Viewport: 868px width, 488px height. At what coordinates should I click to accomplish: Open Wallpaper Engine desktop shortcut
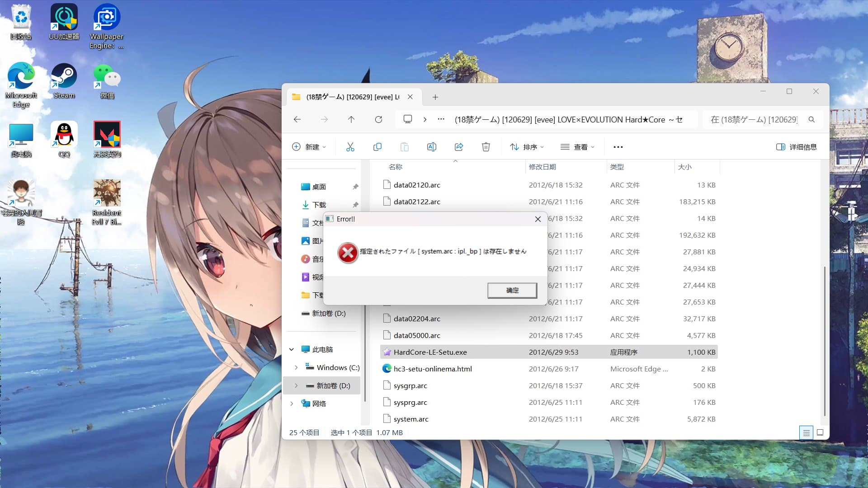(x=107, y=26)
